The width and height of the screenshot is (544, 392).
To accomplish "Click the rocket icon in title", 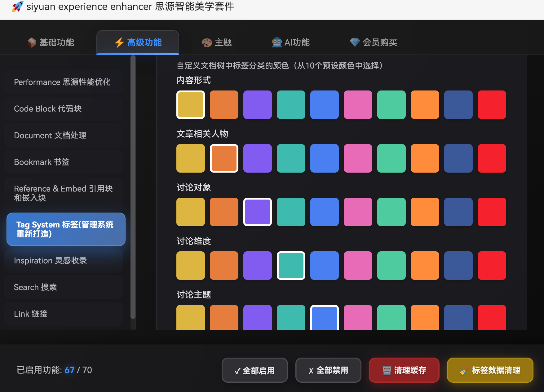I will [17, 7].
